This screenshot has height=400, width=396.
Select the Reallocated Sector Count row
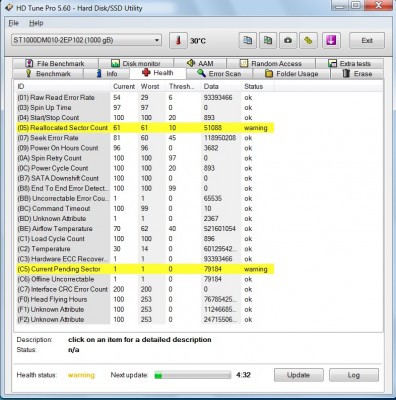point(145,128)
